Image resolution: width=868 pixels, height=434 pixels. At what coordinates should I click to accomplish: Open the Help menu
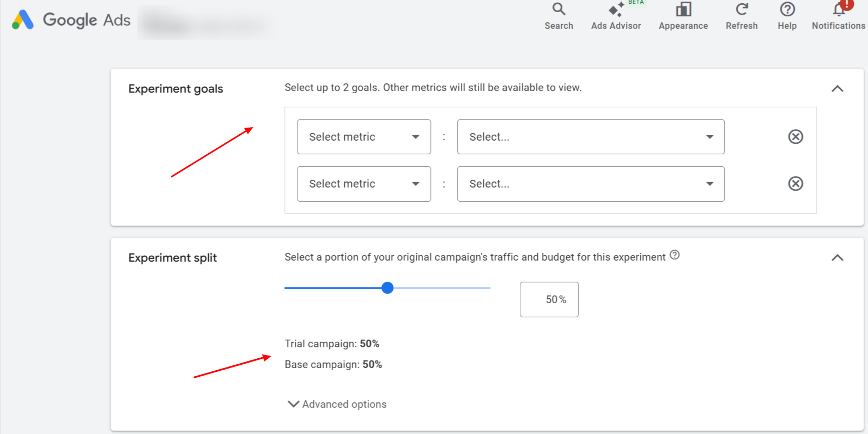(787, 16)
